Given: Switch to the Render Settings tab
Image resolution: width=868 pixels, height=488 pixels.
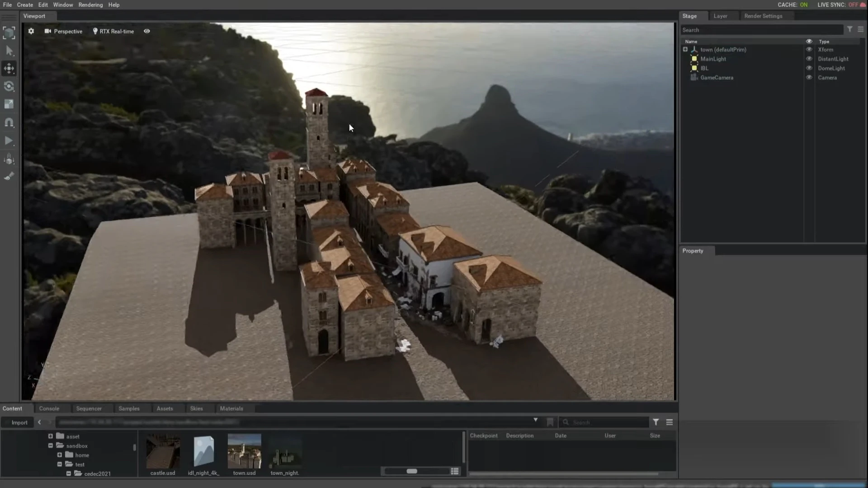Looking at the screenshot, I should [x=763, y=16].
